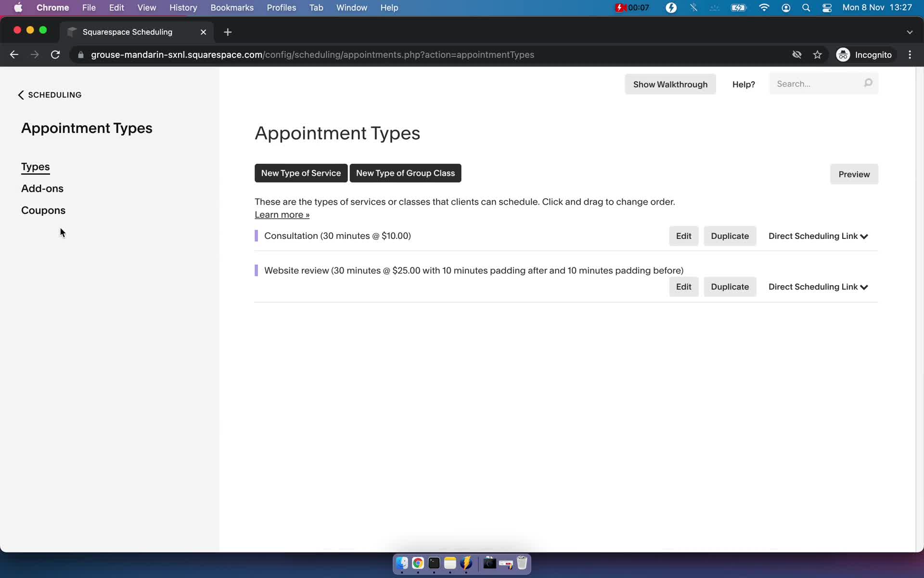924x578 pixels.
Task: Open Control Center in menu bar
Action: 827,8
